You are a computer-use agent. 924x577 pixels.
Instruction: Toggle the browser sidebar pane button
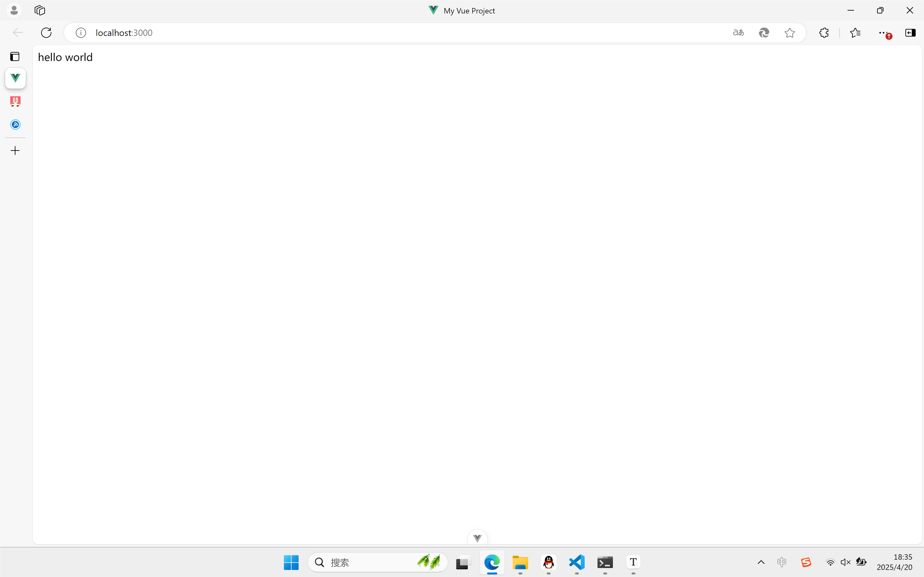[x=910, y=33]
